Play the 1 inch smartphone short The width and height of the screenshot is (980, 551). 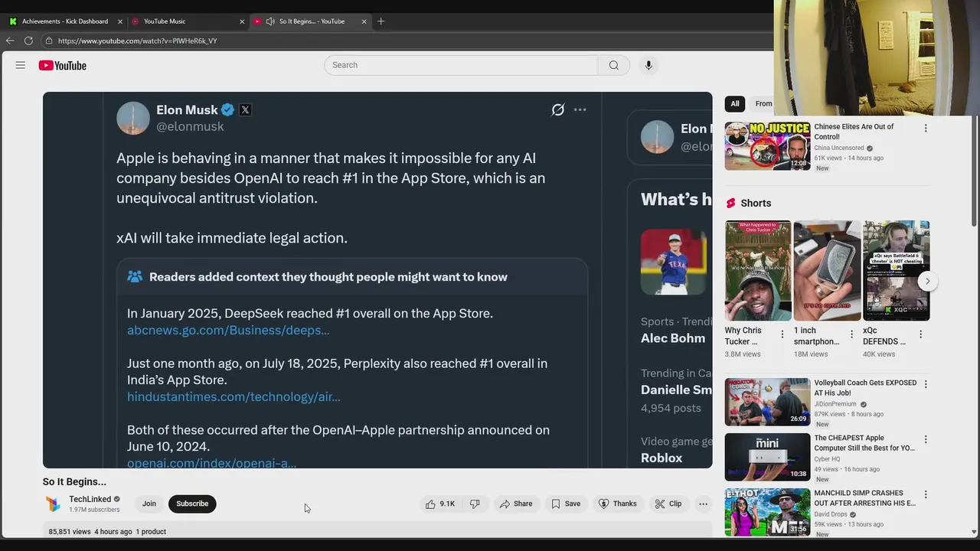click(x=827, y=271)
